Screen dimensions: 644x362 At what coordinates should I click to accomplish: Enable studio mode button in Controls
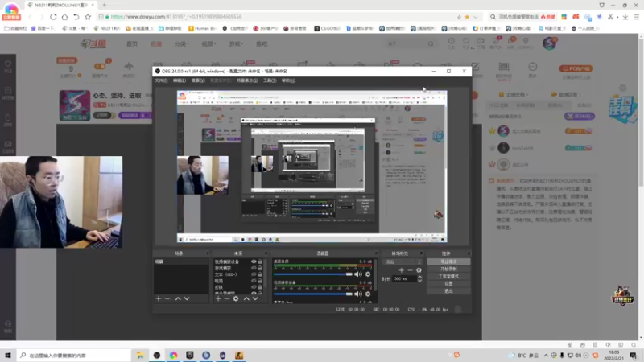[448, 276]
